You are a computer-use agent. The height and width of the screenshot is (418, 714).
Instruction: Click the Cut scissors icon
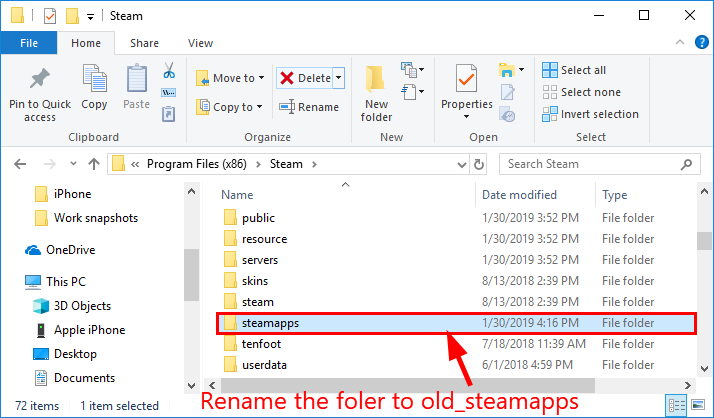click(168, 71)
